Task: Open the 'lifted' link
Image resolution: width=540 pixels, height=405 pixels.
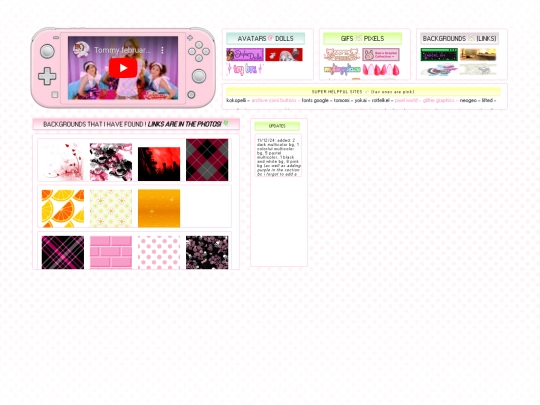Action: click(487, 100)
